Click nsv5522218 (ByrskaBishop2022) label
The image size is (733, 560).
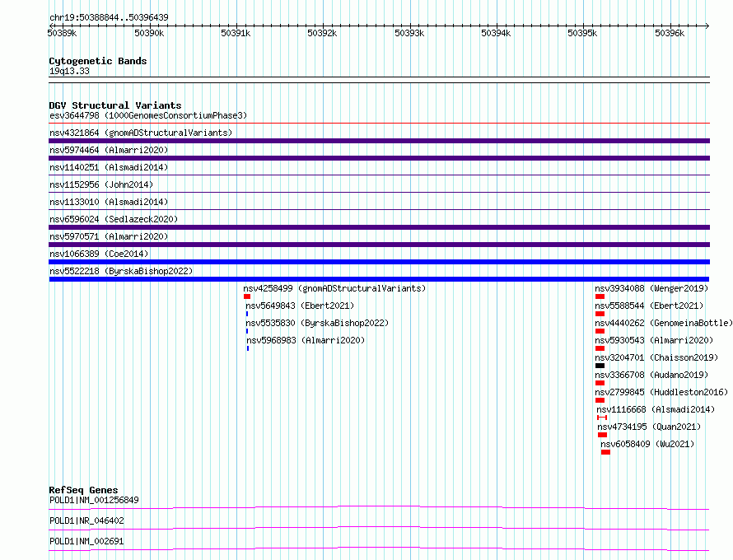click(121, 271)
